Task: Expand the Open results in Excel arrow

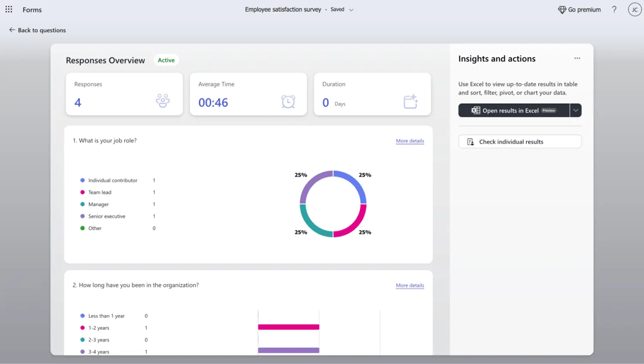Action: click(x=576, y=110)
